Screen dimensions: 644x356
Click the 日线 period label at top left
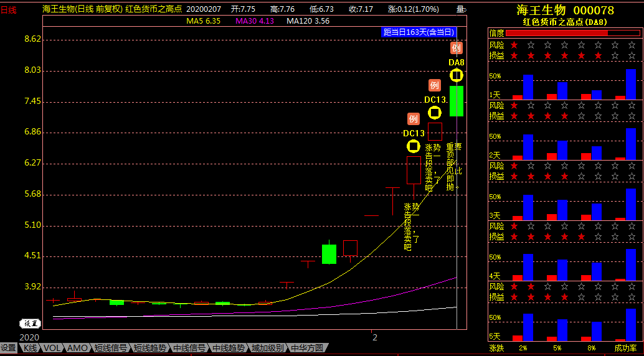[x=9, y=10]
